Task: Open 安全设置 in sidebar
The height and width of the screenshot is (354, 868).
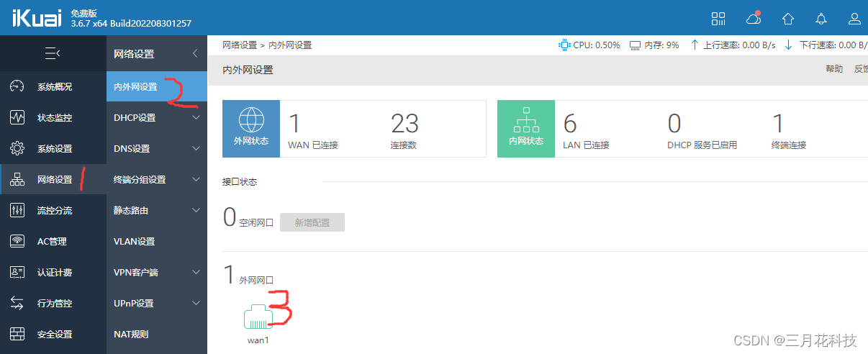Action: click(53, 335)
